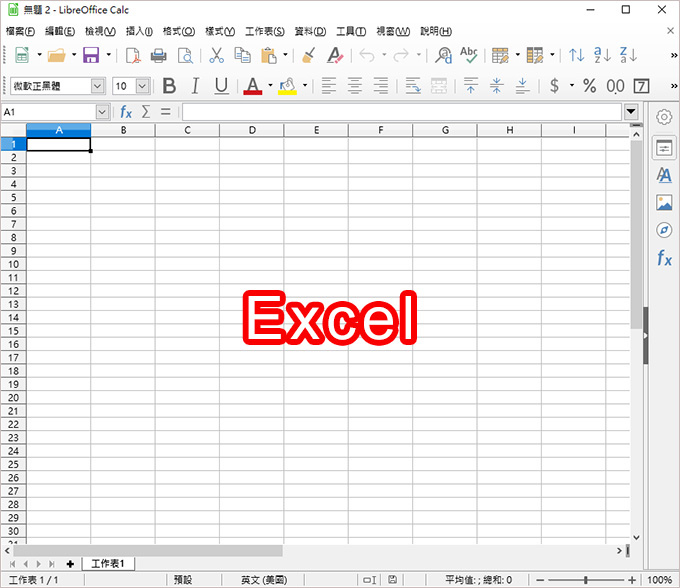680x588 pixels.
Task: Open Name Box dropdown arrow
Action: point(102,112)
